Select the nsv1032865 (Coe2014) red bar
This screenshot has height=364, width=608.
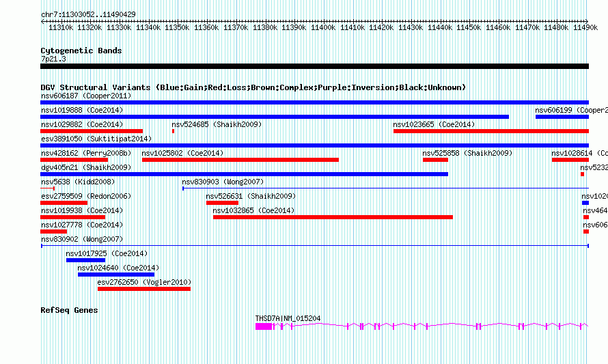tap(333, 217)
